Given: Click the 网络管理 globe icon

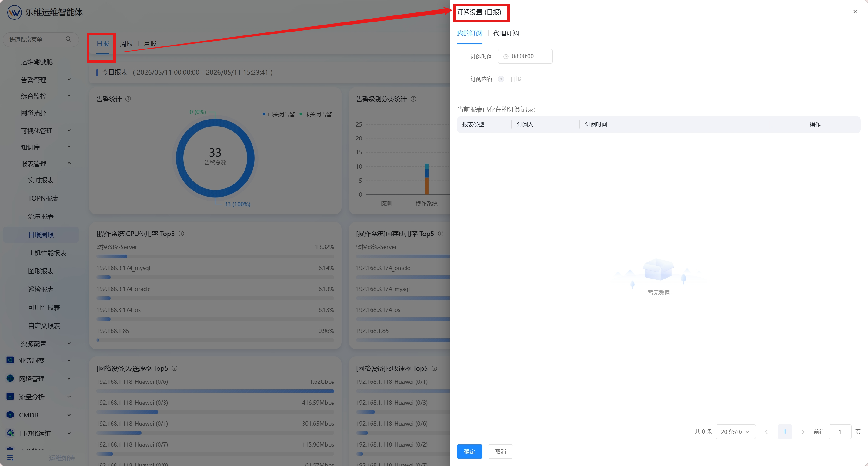Looking at the screenshot, I should click(x=10, y=378).
